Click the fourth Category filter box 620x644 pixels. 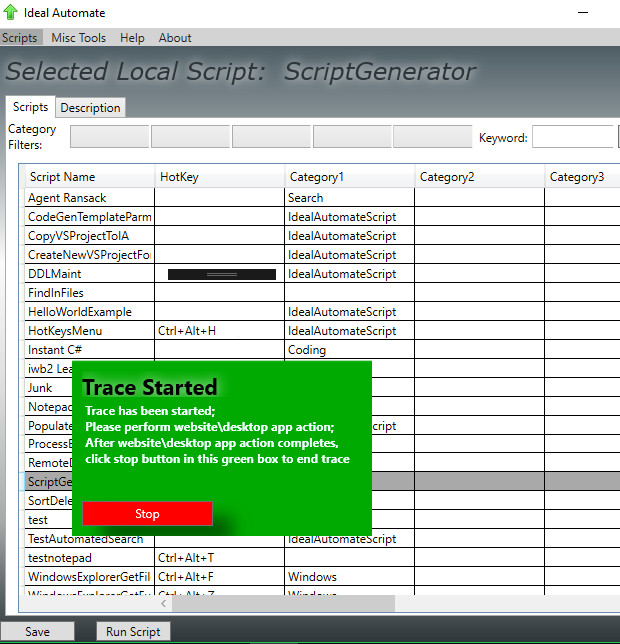click(352, 137)
